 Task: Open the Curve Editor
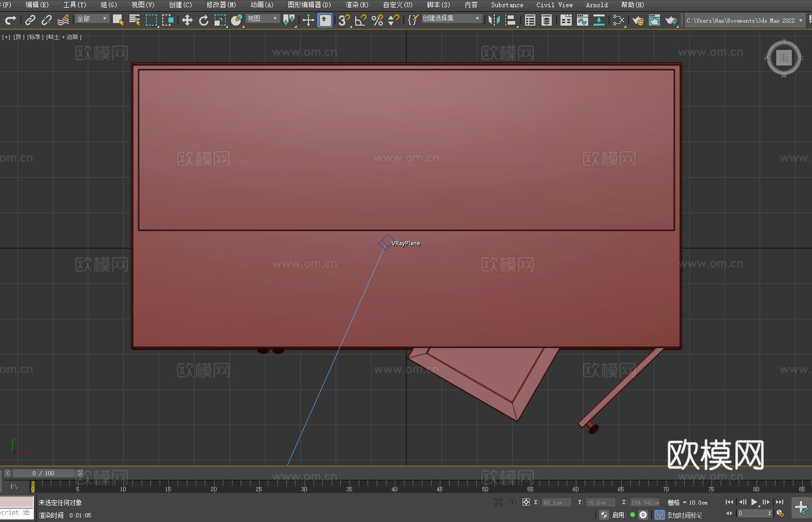[x=583, y=20]
